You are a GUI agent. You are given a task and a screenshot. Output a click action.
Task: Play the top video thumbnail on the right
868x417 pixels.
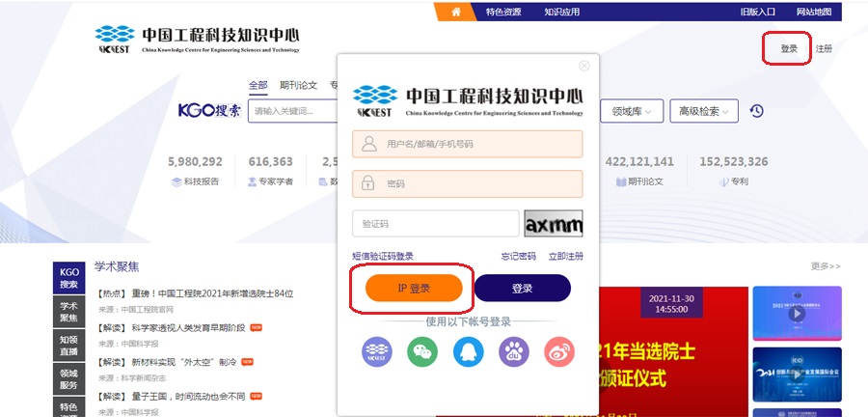point(798,314)
